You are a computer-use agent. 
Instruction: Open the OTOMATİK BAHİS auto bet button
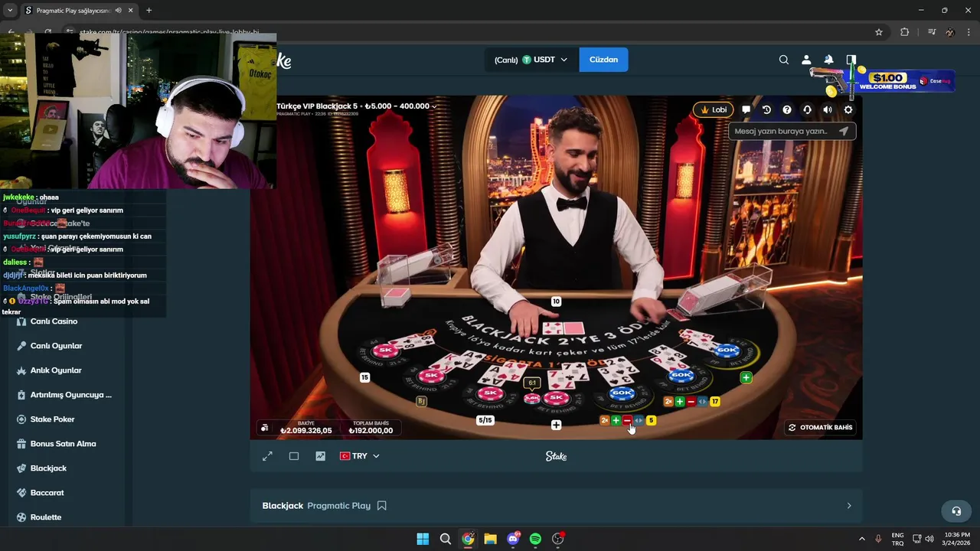[820, 428]
